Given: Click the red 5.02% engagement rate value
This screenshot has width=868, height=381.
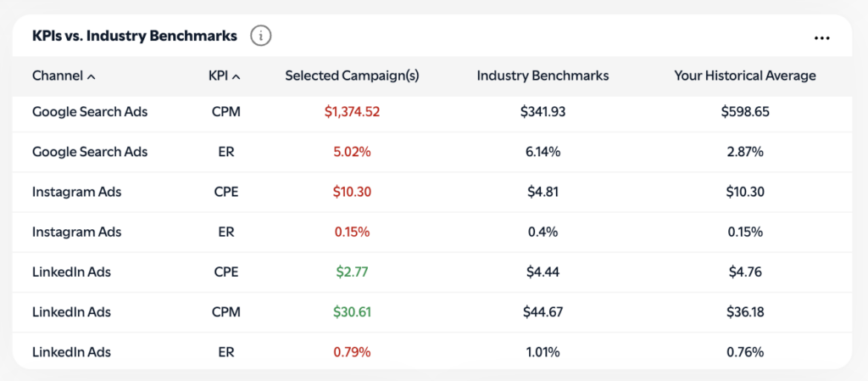Looking at the screenshot, I should pos(352,152).
